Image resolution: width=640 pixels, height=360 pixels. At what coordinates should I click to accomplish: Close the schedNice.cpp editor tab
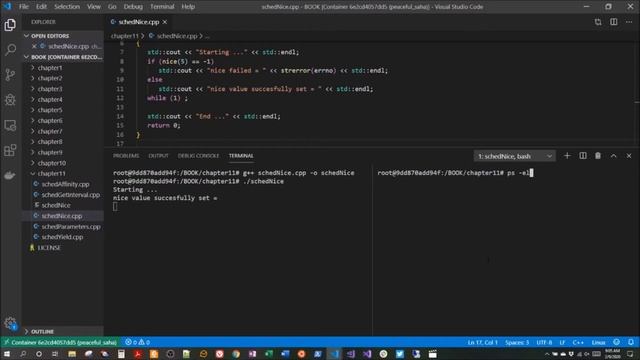point(165,22)
